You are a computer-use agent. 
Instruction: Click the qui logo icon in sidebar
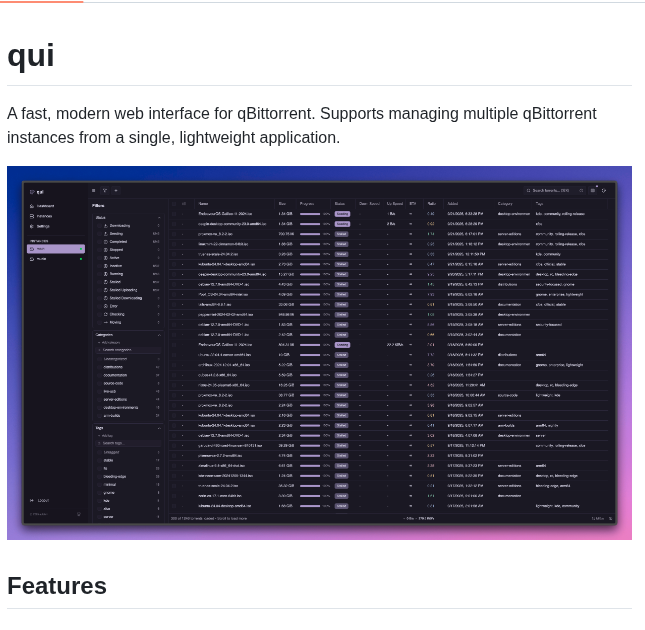point(32,192)
